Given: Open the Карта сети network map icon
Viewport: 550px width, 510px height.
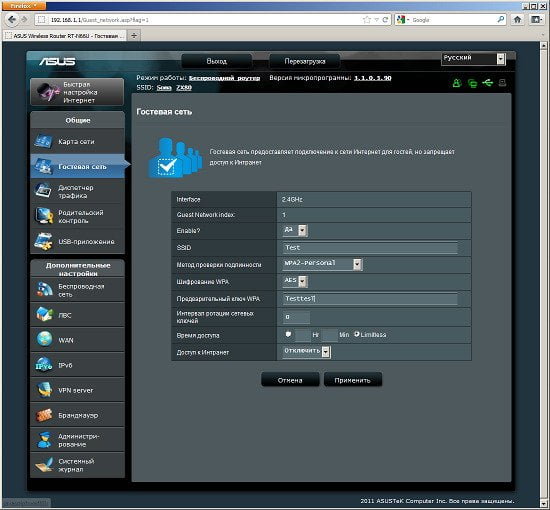Looking at the screenshot, I should point(43,141).
